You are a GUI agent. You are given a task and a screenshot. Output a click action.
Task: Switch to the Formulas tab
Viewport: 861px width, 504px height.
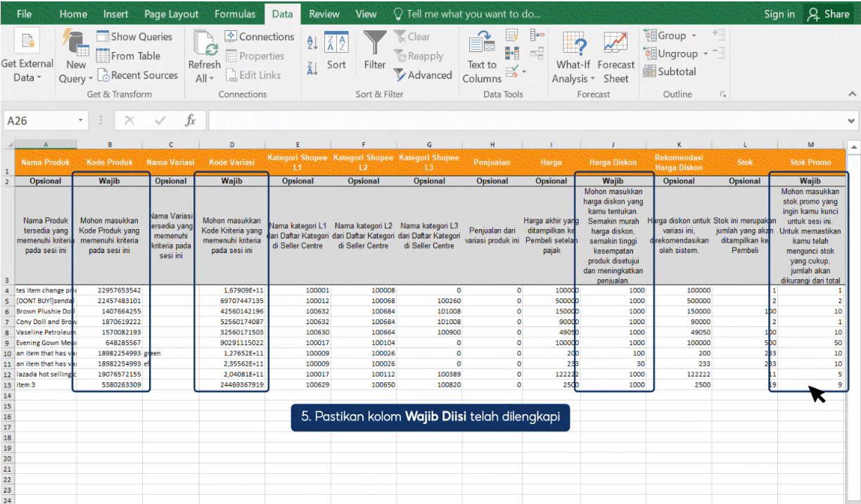pyautogui.click(x=235, y=14)
